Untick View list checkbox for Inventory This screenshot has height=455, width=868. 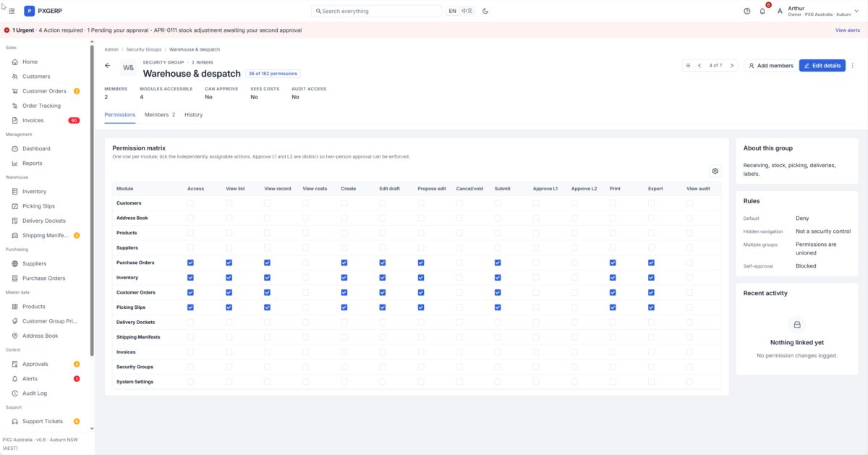229,277
